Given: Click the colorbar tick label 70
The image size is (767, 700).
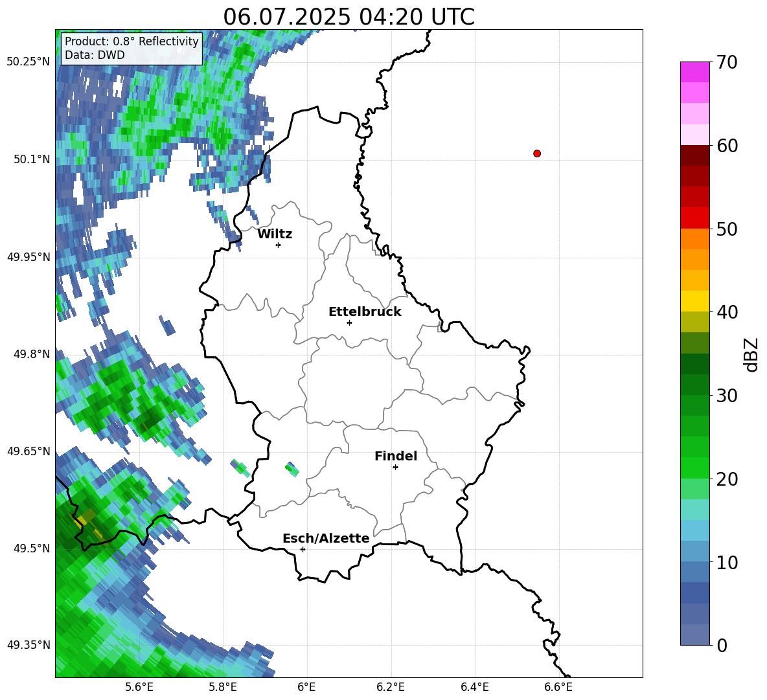Looking at the screenshot, I should tap(727, 63).
